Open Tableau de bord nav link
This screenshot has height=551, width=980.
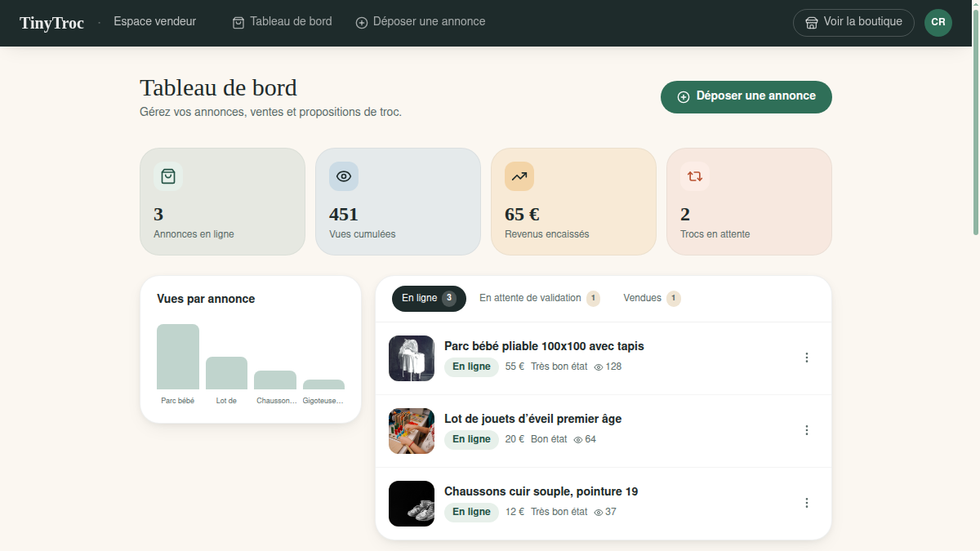point(283,22)
